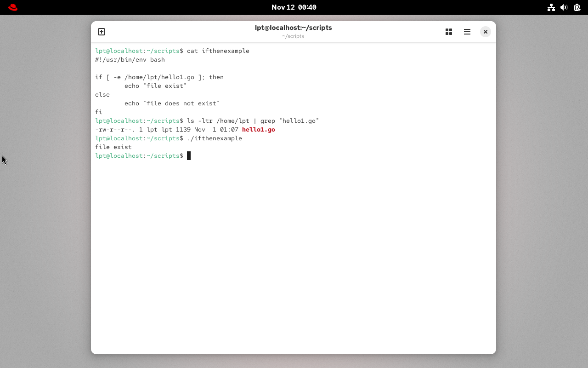588x368 pixels.
Task: Show the tab overview grid
Action: tap(448, 31)
